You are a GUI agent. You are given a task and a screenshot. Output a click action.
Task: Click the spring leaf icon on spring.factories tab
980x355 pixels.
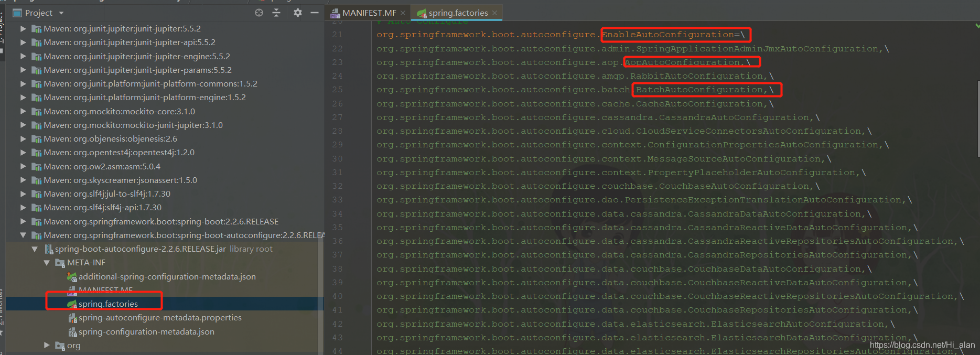pos(422,13)
